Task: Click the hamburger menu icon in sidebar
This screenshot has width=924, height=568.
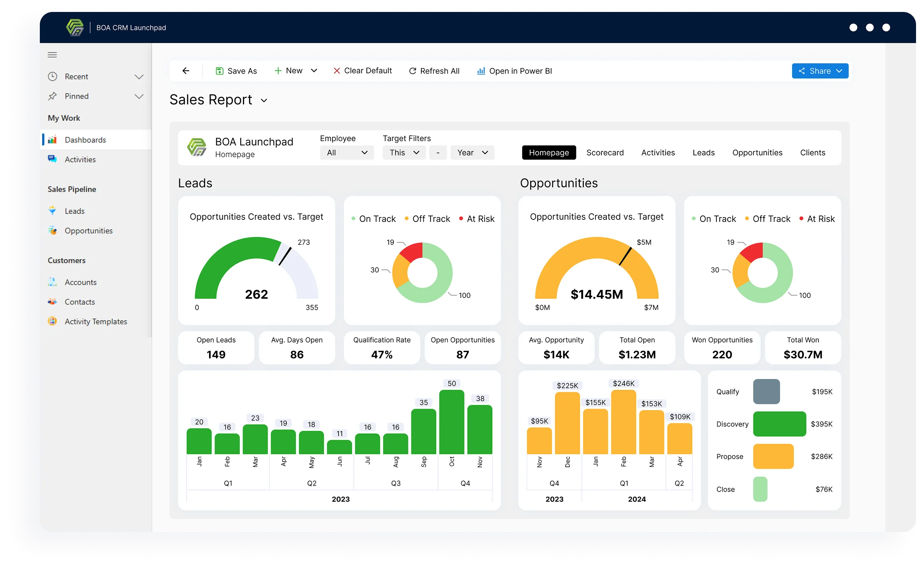Action: coord(52,55)
